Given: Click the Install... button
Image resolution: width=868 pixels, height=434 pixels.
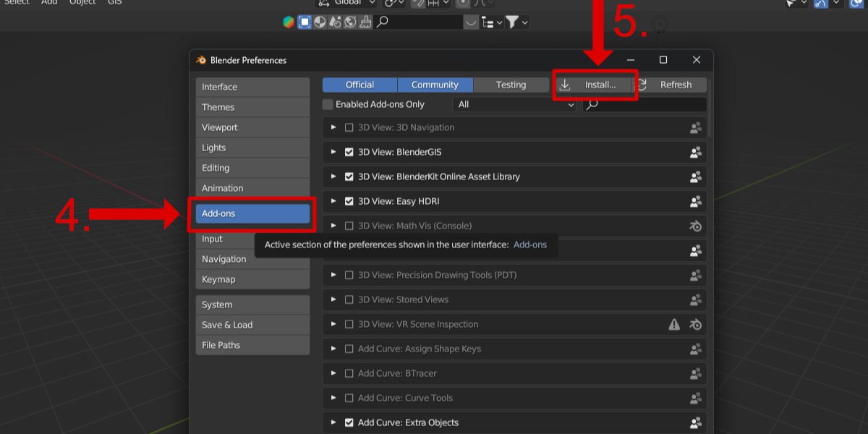Looking at the screenshot, I should pos(594,85).
